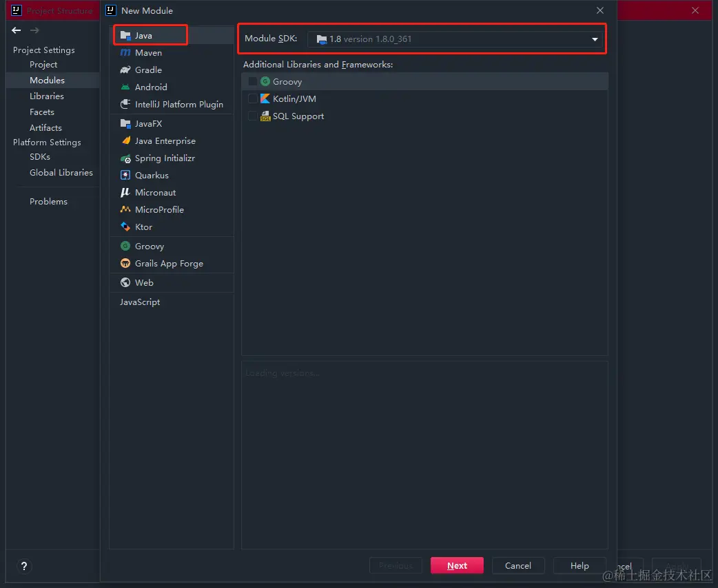Select the JavaFX module type
718x588 pixels.
point(172,123)
